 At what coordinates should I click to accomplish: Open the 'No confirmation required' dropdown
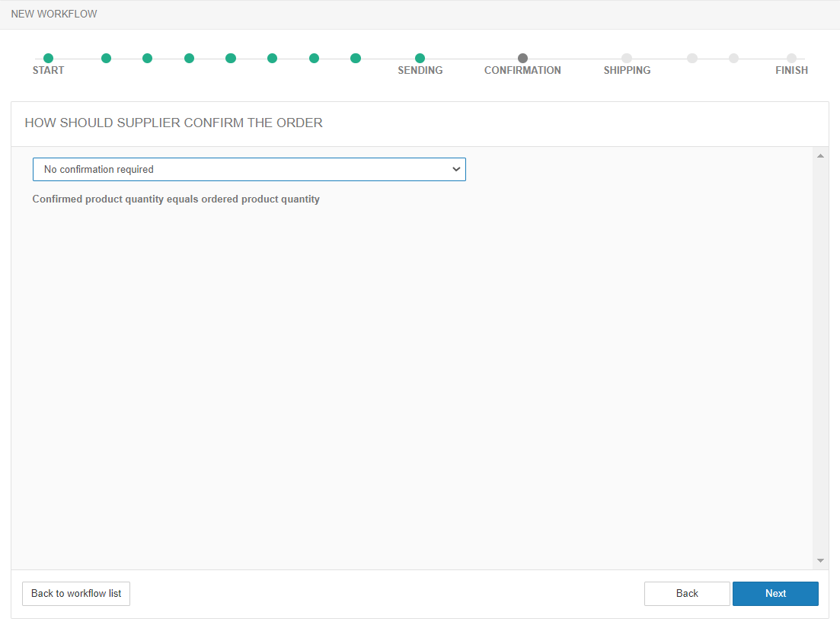[249, 170]
